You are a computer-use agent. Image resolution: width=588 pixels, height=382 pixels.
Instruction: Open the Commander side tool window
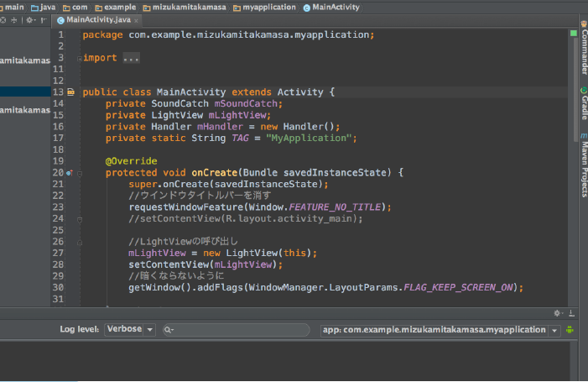[x=584, y=48]
